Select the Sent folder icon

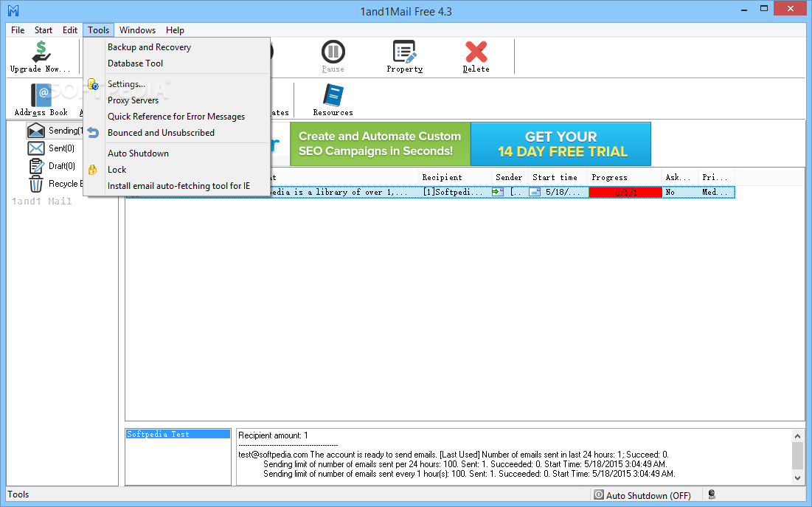[x=35, y=148]
